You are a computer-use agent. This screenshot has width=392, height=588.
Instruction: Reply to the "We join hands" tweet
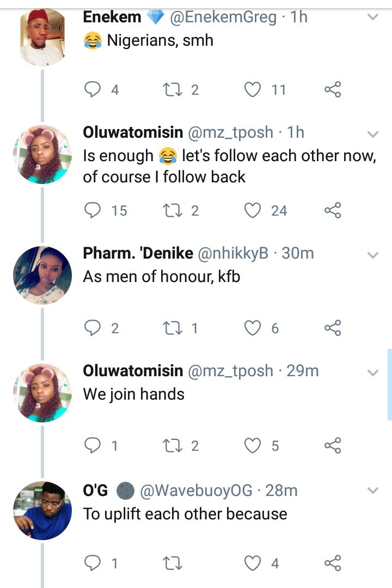93,446
